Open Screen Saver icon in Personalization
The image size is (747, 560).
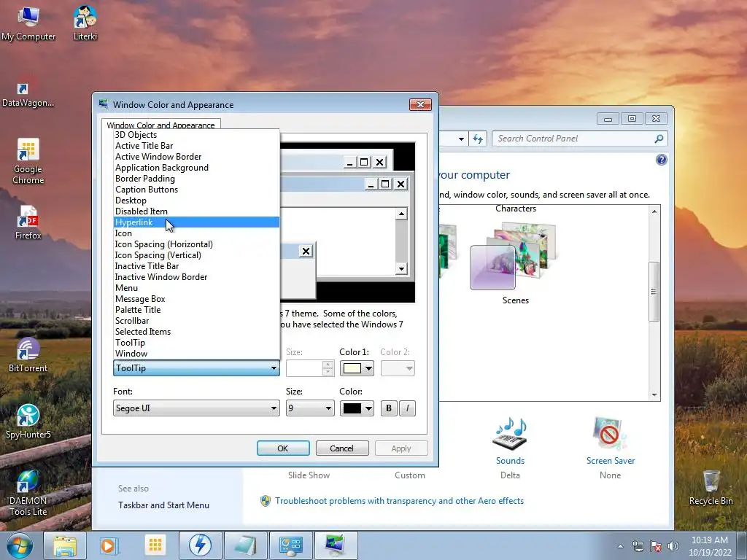click(x=610, y=434)
